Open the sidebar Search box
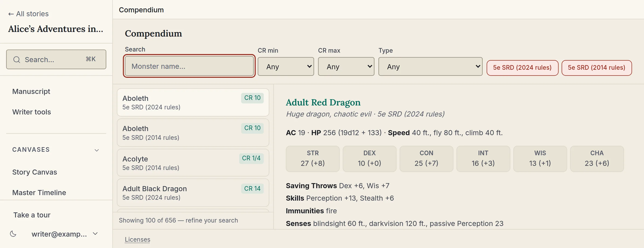This screenshot has height=248, width=644. [x=56, y=59]
